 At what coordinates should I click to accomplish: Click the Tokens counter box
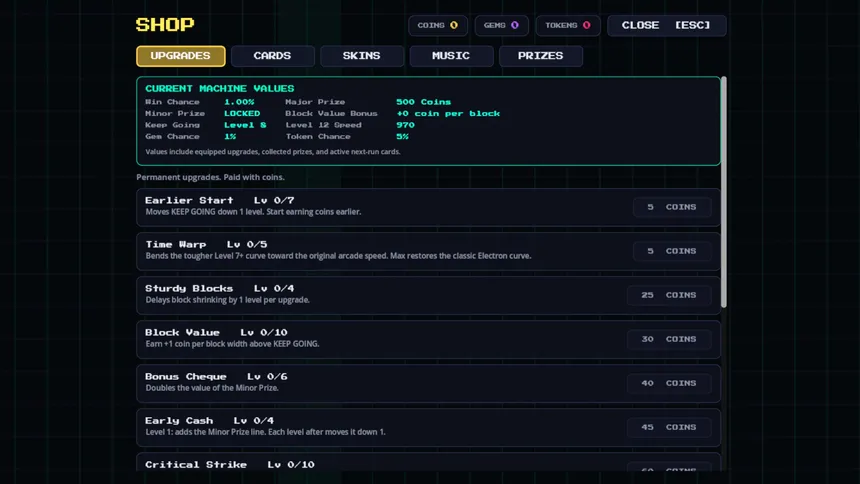point(568,25)
